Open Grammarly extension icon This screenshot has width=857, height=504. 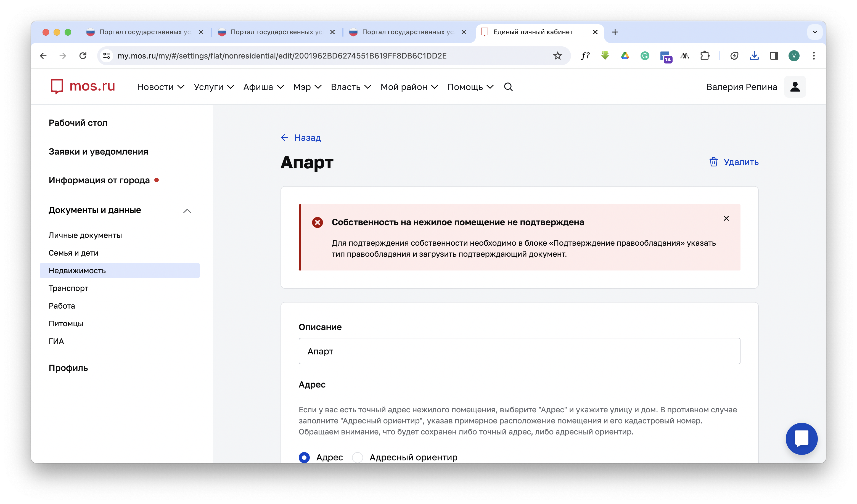coord(645,56)
